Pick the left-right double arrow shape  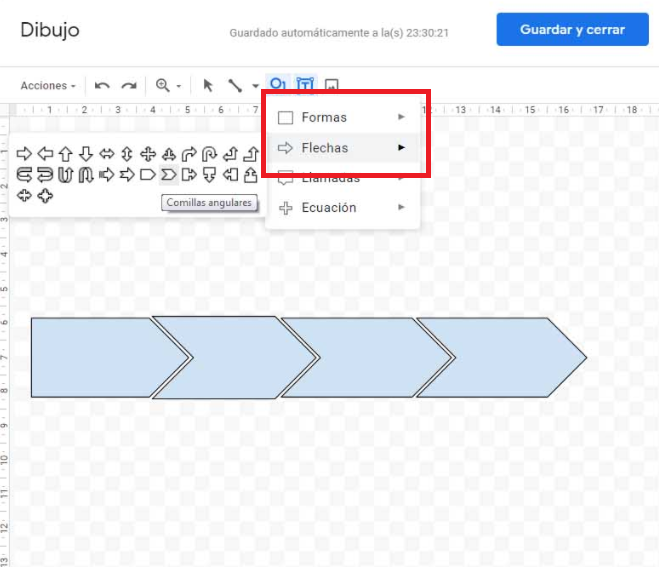click(x=107, y=154)
